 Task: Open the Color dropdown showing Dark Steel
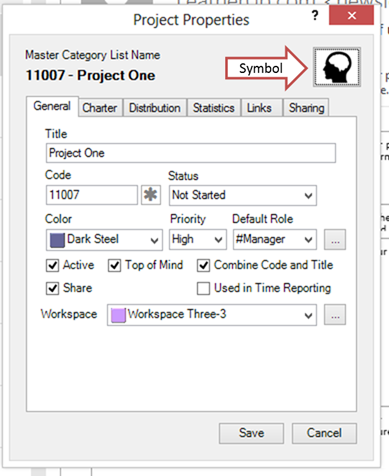click(x=104, y=240)
